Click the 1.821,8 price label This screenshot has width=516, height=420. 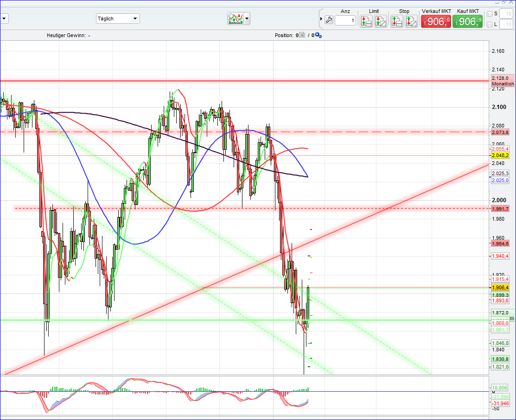pos(500,367)
